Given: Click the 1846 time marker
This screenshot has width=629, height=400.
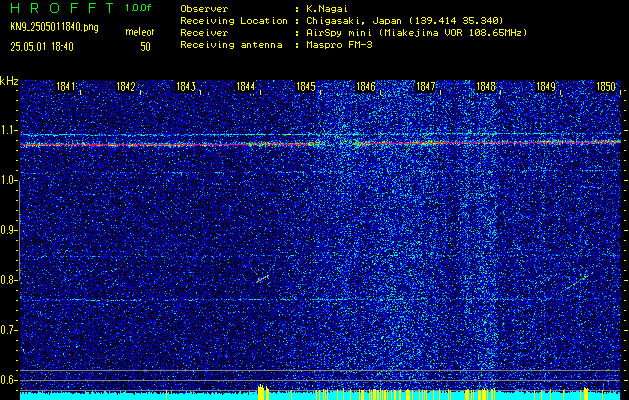Looking at the screenshot, I should (366, 87).
